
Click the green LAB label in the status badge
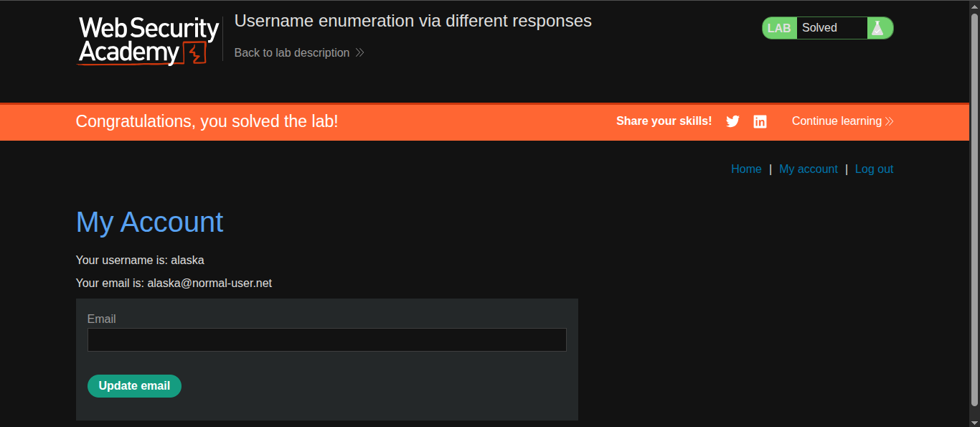click(779, 28)
